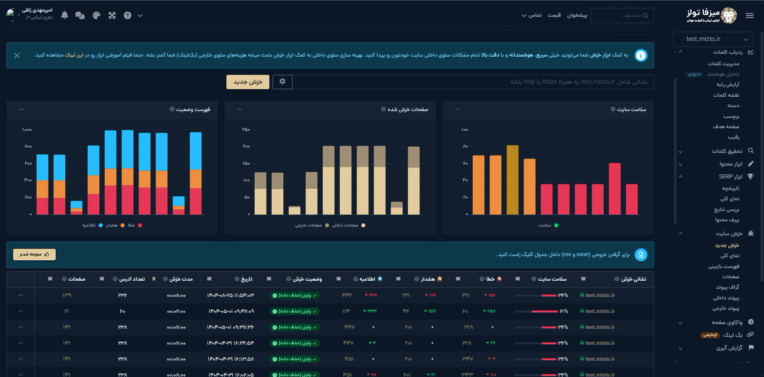Click info icon next to سلامت سایت chart title

pos(612,109)
